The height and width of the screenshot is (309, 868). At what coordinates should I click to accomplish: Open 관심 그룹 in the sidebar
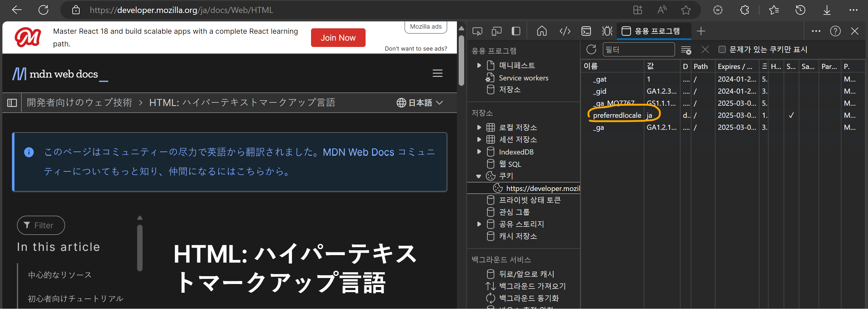[514, 212]
